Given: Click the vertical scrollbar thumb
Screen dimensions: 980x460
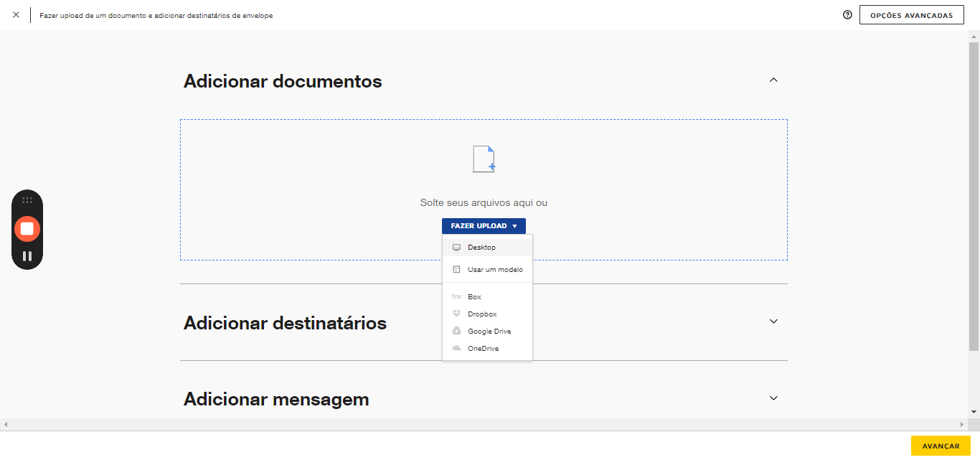Looking at the screenshot, I should point(974,196).
